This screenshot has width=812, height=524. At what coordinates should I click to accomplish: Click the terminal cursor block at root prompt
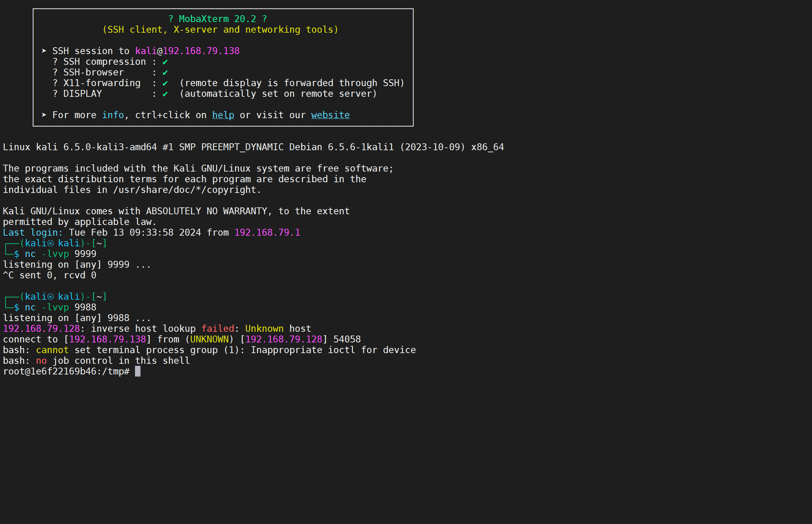point(138,371)
